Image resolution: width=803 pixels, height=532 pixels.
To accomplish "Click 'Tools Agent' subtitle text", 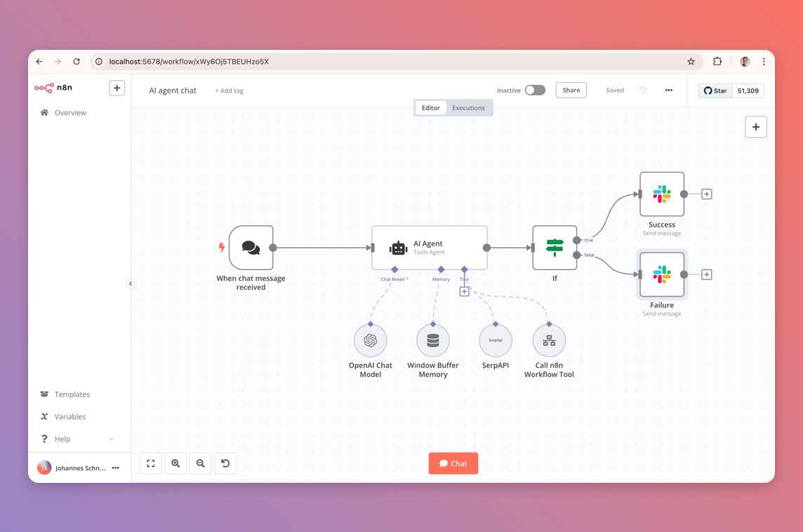I will (429, 253).
